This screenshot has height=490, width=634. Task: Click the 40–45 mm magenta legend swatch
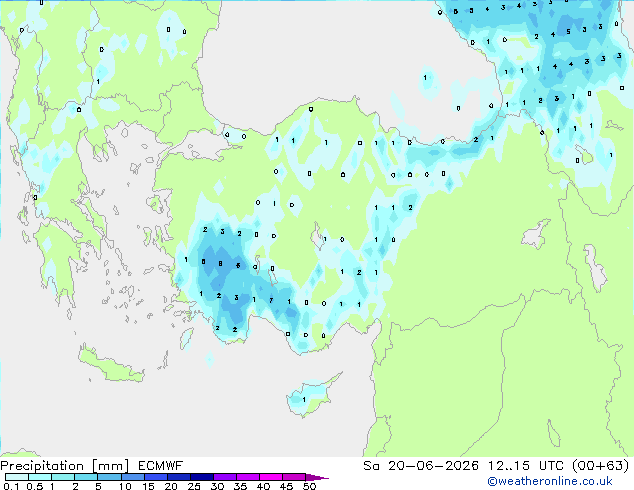pos(271,477)
